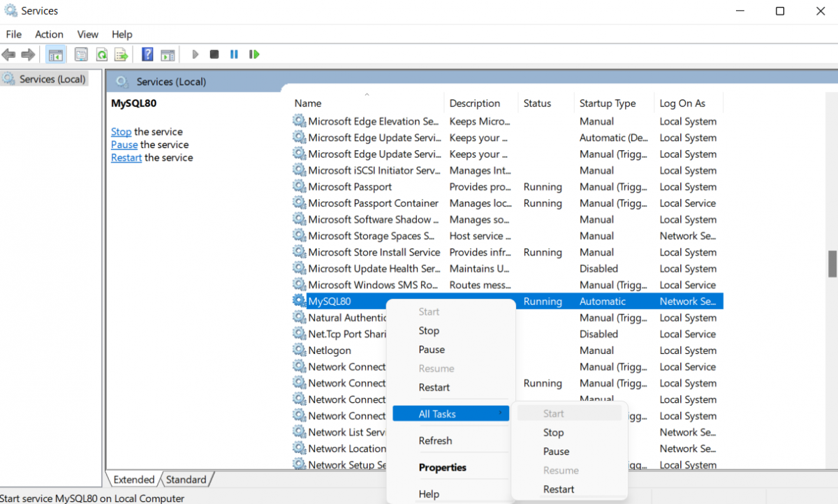Open the Export List toolbar icon

point(119,54)
